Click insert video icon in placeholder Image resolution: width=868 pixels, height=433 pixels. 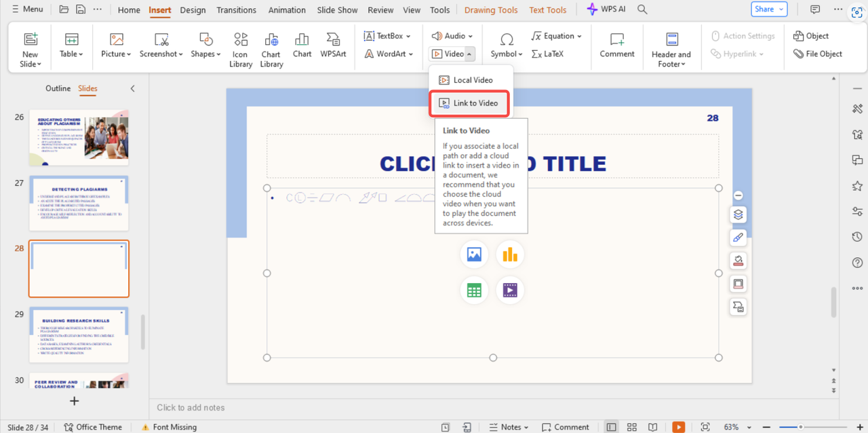click(x=510, y=290)
